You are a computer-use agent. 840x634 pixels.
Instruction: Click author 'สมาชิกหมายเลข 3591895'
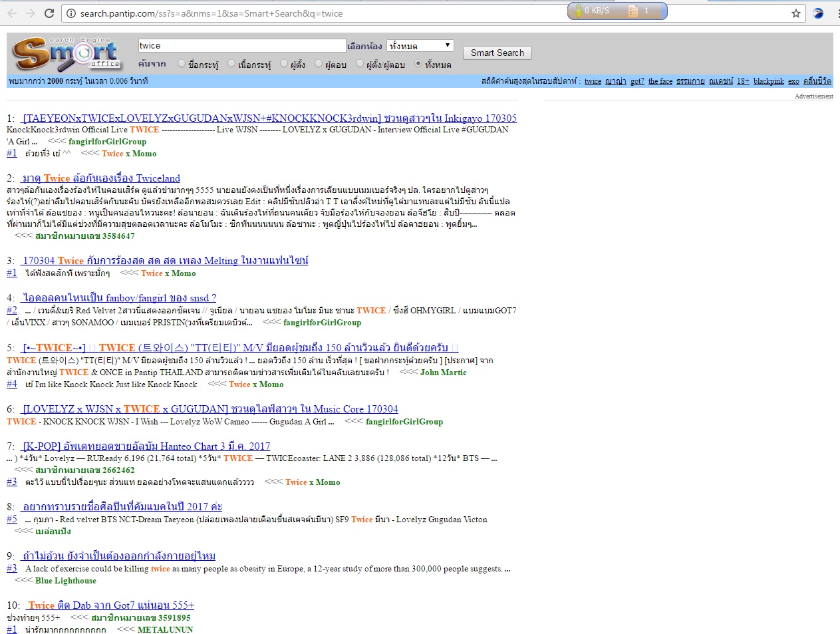(141, 618)
